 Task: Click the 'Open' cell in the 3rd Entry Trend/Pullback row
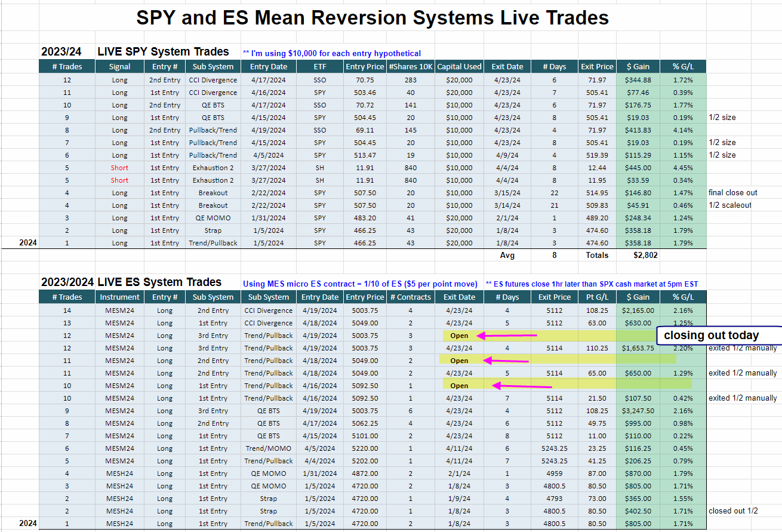[x=459, y=336]
